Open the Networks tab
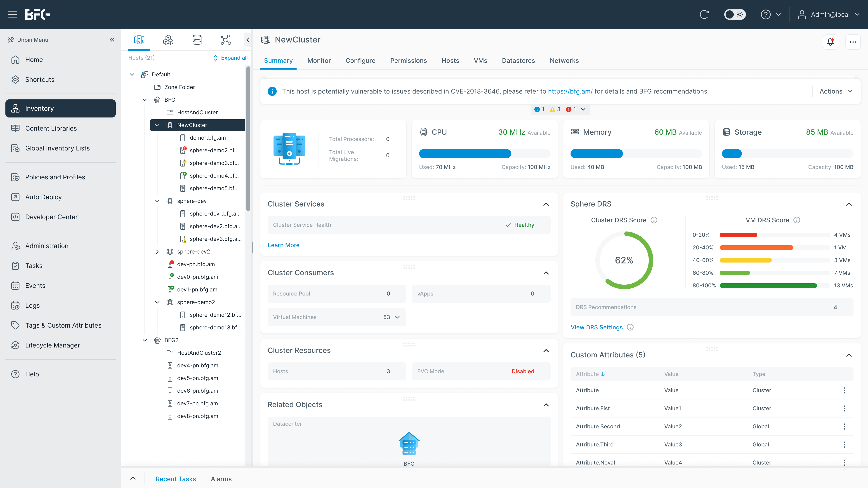Viewport: 868px width, 488px height. [564, 61]
